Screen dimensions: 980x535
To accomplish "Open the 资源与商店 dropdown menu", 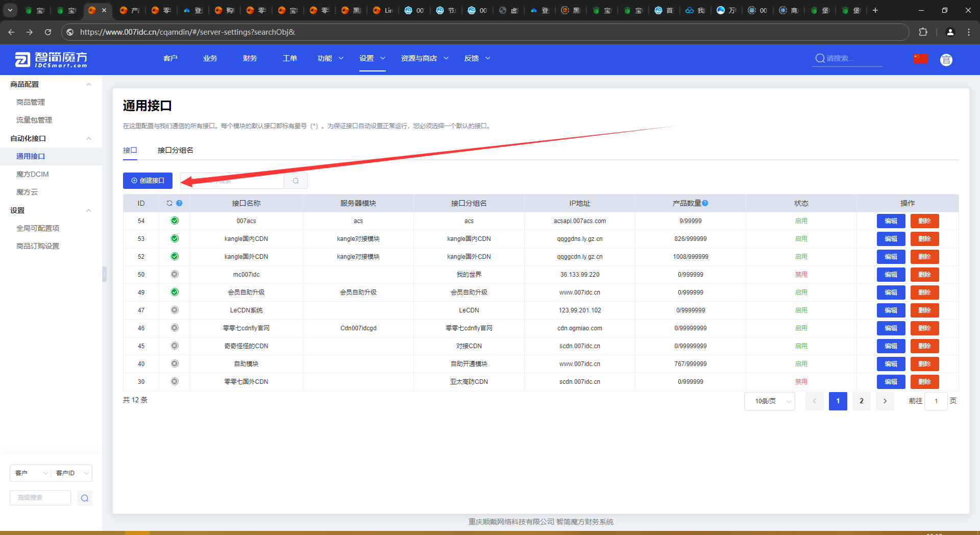I will [x=425, y=58].
